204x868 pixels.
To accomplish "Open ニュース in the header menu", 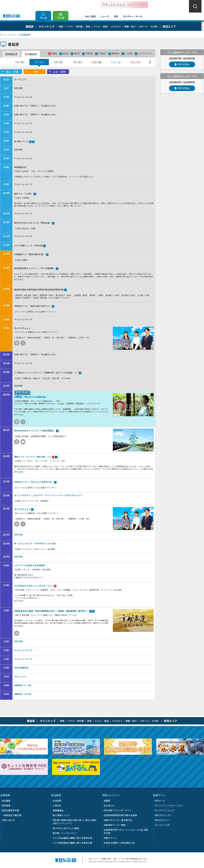I will click(x=105, y=16).
